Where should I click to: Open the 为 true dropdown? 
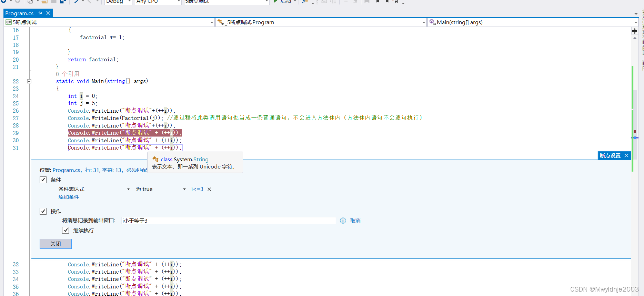tap(160, 189)
